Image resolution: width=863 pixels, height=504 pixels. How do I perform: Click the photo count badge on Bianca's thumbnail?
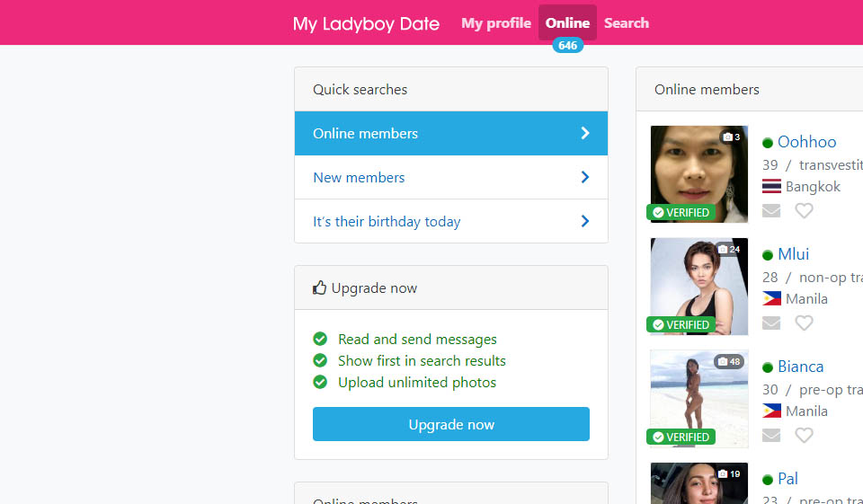729,362
